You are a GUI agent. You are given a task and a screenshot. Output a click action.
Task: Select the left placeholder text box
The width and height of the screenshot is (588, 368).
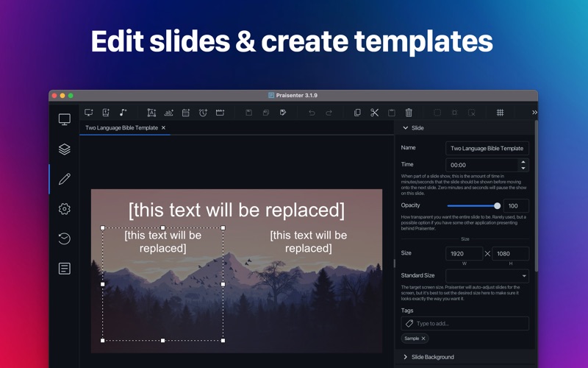[162, 284]
